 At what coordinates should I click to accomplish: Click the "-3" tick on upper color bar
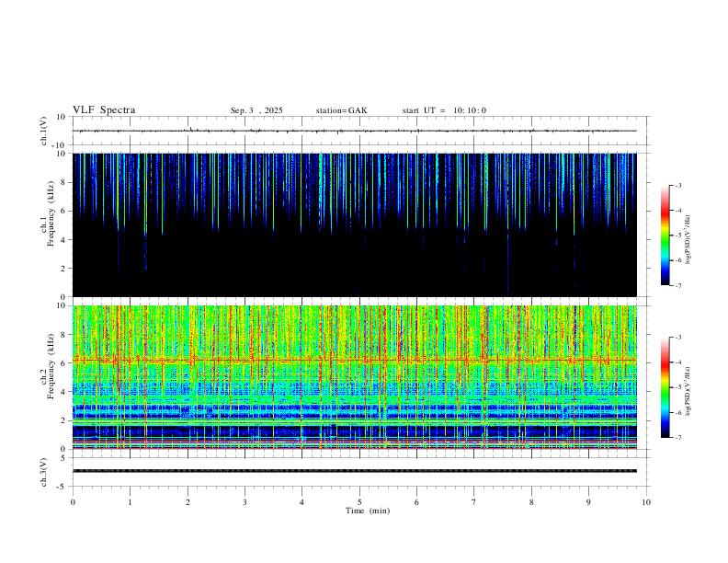point(678,185)
